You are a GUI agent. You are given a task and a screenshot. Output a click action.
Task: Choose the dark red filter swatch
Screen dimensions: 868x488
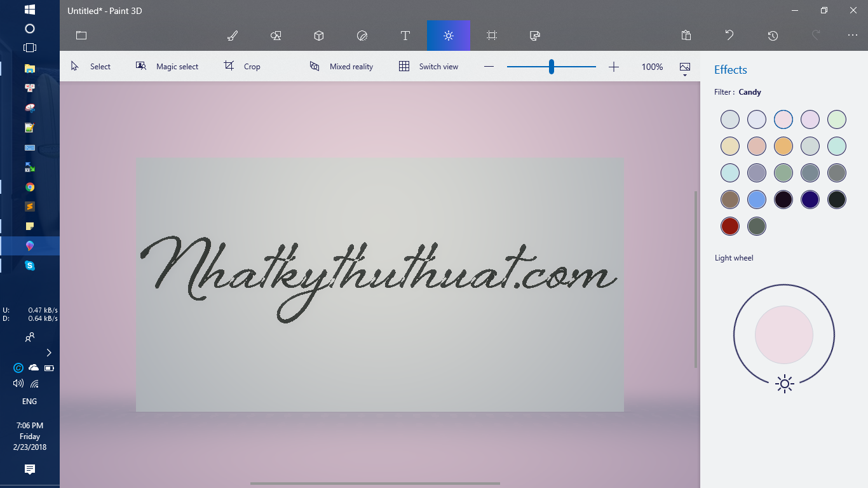click(x=730, y=226)
